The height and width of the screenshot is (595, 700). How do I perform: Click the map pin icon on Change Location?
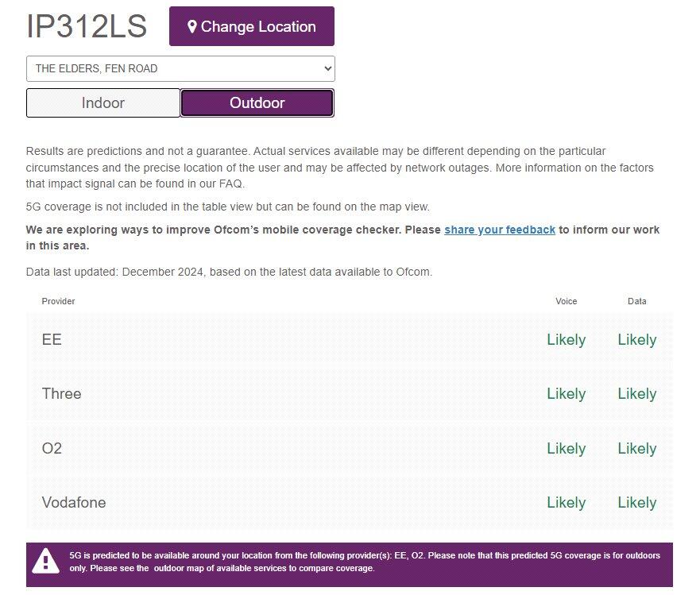(x=191, y=27)
